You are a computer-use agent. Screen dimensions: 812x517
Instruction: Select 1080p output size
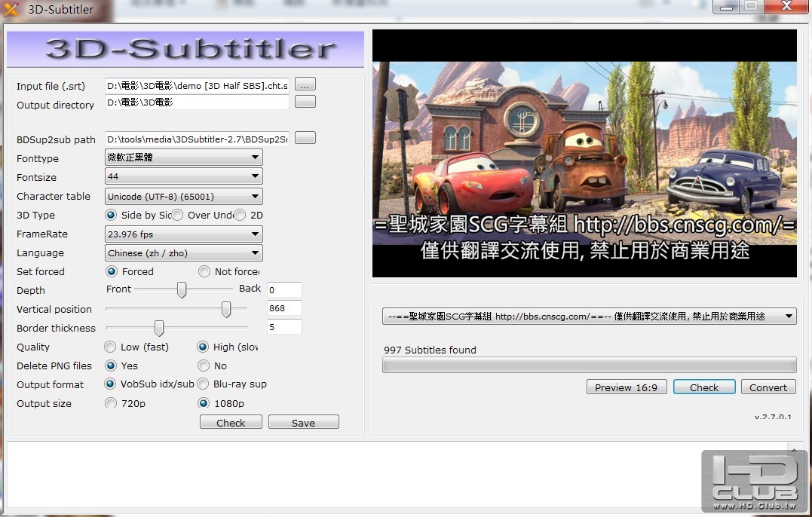pos(204,402)
